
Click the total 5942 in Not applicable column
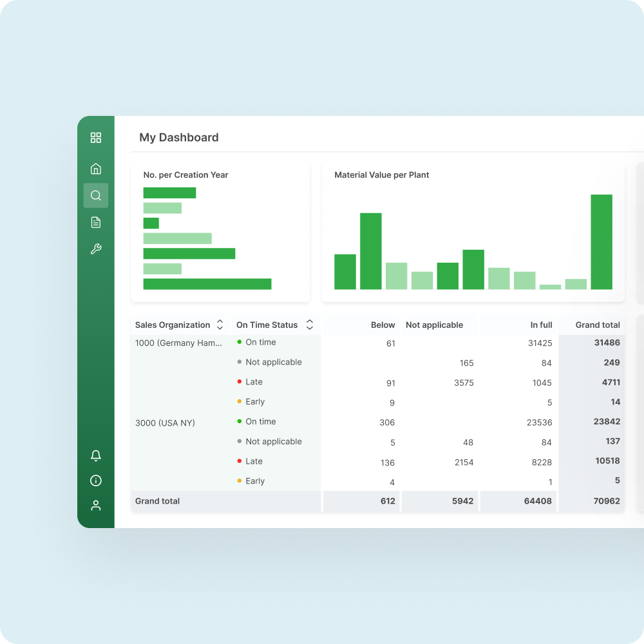pyautogui.click(x=463, y=501)
